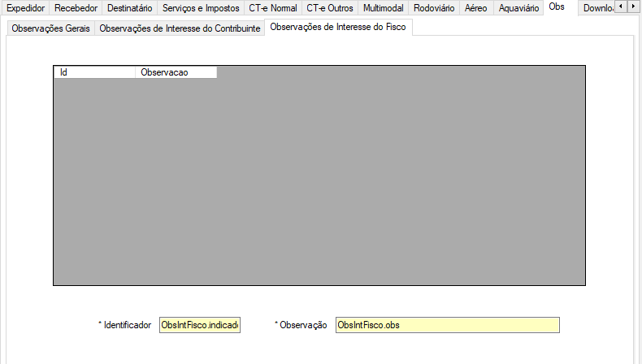Image resolution: width=642 pixels, height=364 pixels.
Task: Click the Observação field label
Action: [x=301, y=325]
